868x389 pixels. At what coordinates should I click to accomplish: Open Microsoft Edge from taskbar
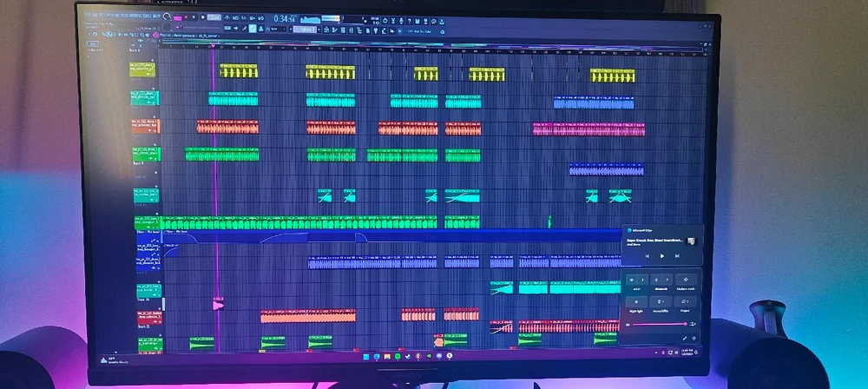[x=377, y=356]
